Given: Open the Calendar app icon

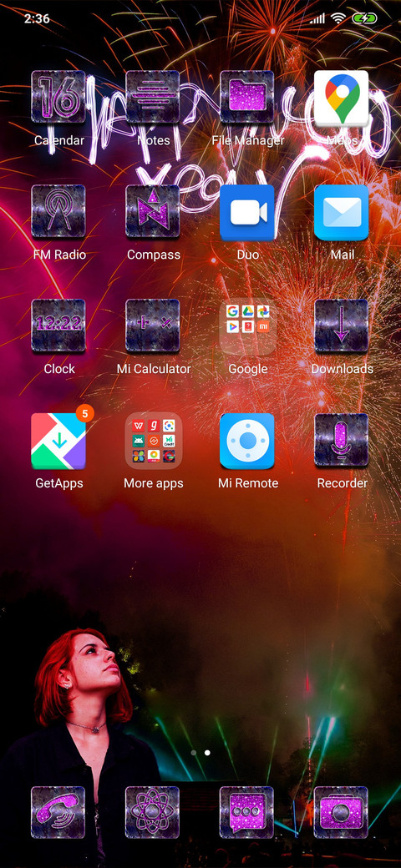Looking at the screenshot, I should click(x=58, y=97).
